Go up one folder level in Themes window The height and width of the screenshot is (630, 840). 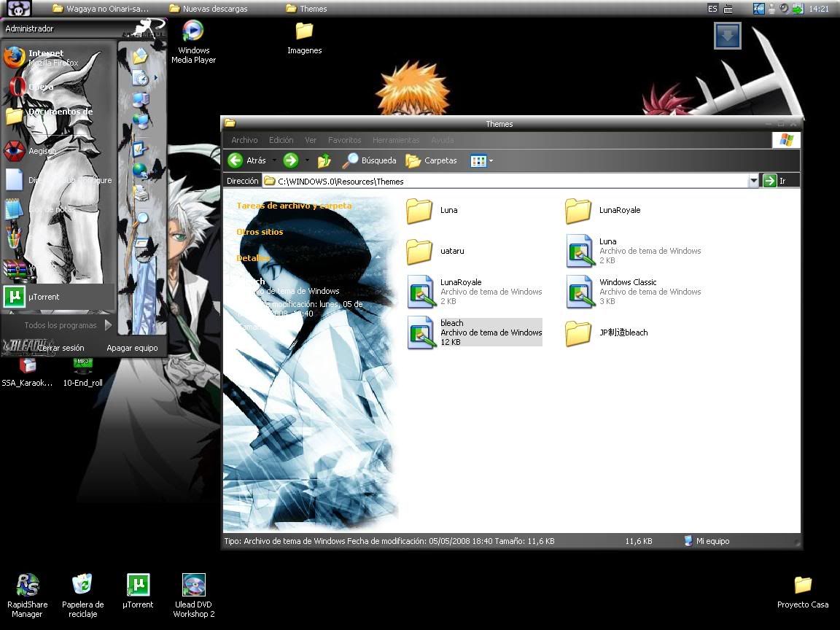click(324, 160)
